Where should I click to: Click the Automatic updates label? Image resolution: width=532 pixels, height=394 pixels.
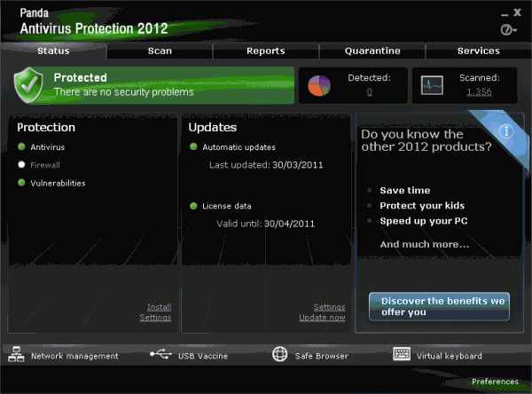pos(239,147)
